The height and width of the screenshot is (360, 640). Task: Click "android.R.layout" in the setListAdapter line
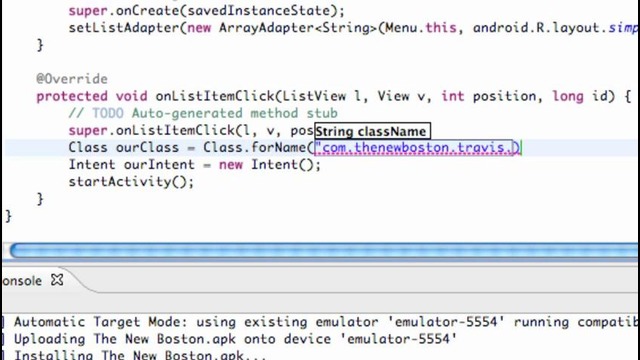[x=536, y=28]
